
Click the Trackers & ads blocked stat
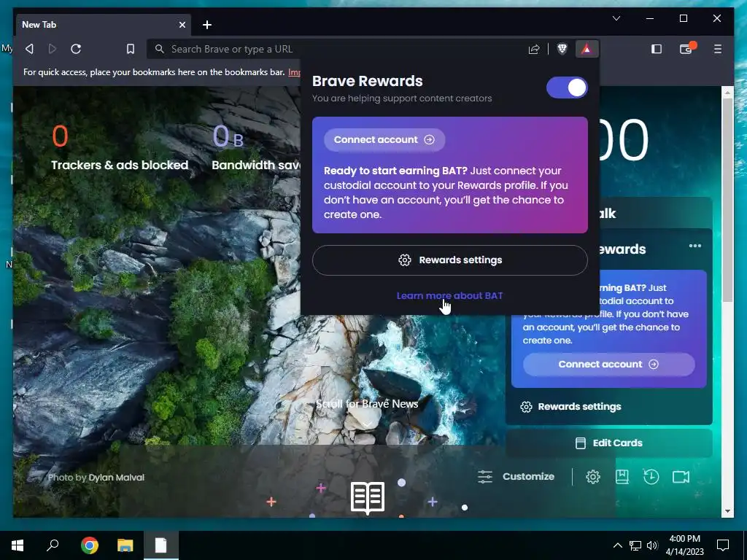tap(119, 147)
